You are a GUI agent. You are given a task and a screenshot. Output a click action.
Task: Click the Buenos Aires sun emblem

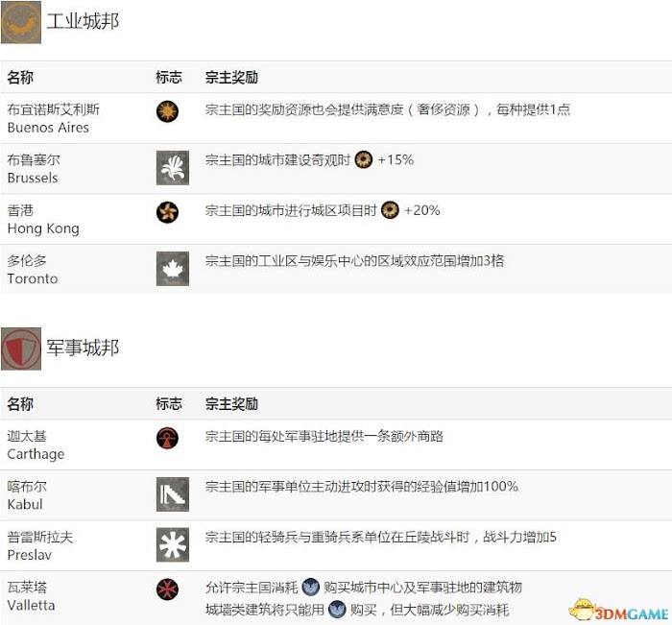click(167, 111)
